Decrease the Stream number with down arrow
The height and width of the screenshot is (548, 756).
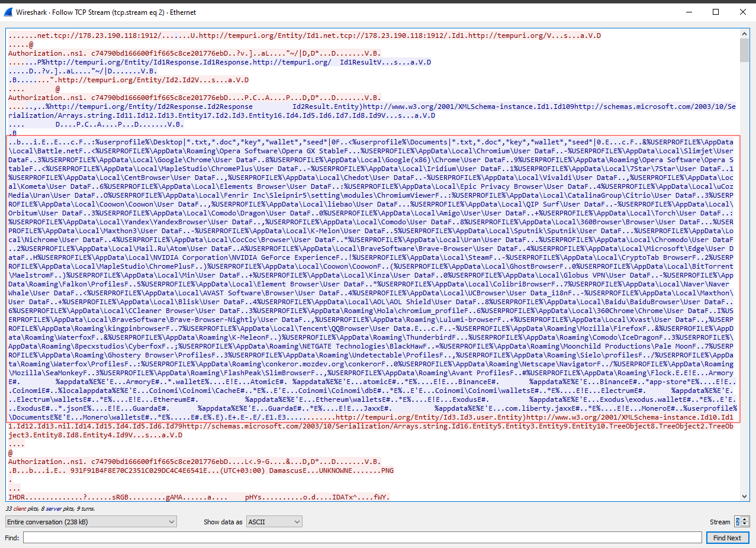[x=745, y=524]
